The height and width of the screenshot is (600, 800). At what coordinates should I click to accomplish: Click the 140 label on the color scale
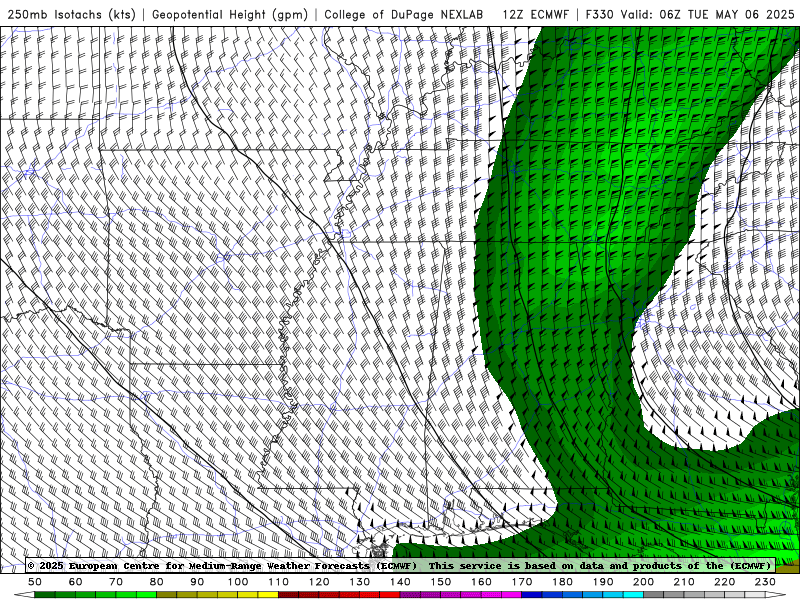point(400,582)
